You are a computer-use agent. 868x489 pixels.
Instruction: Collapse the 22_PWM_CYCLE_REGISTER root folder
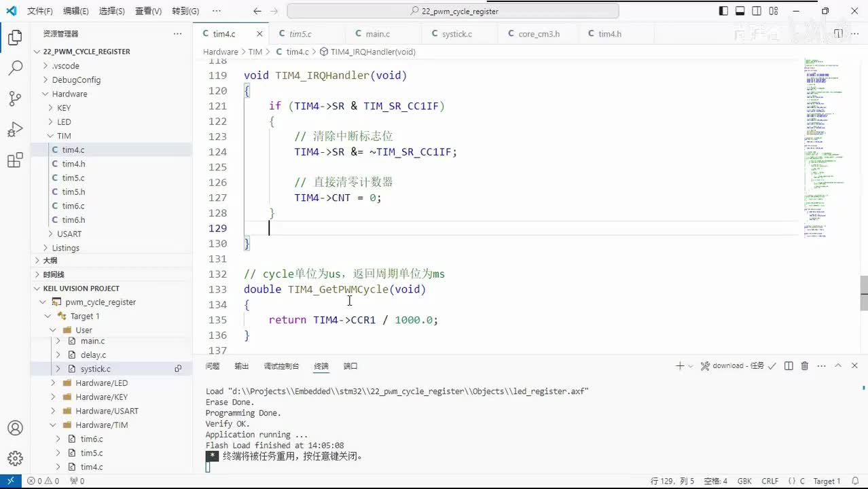(111, 52)
